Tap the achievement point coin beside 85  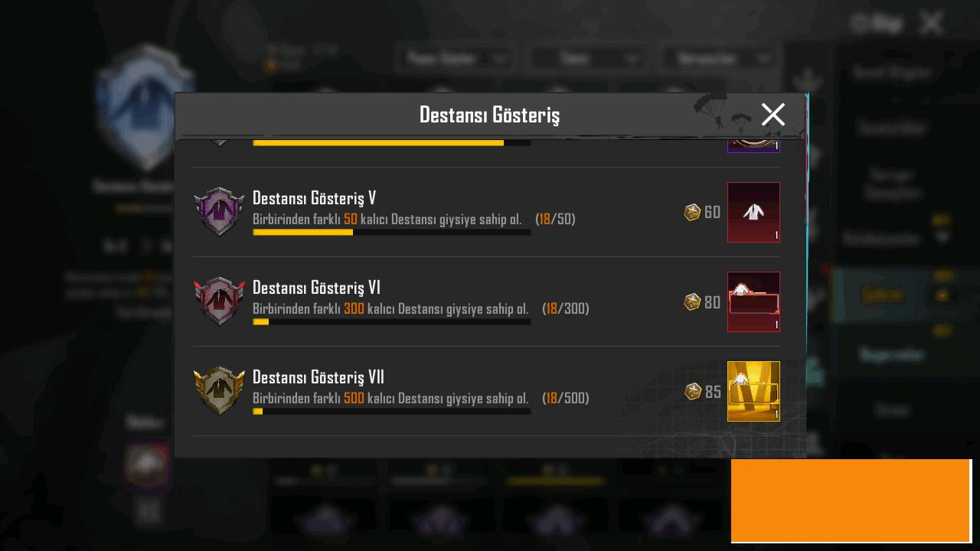pyautogui.click(x=693, y=391)
